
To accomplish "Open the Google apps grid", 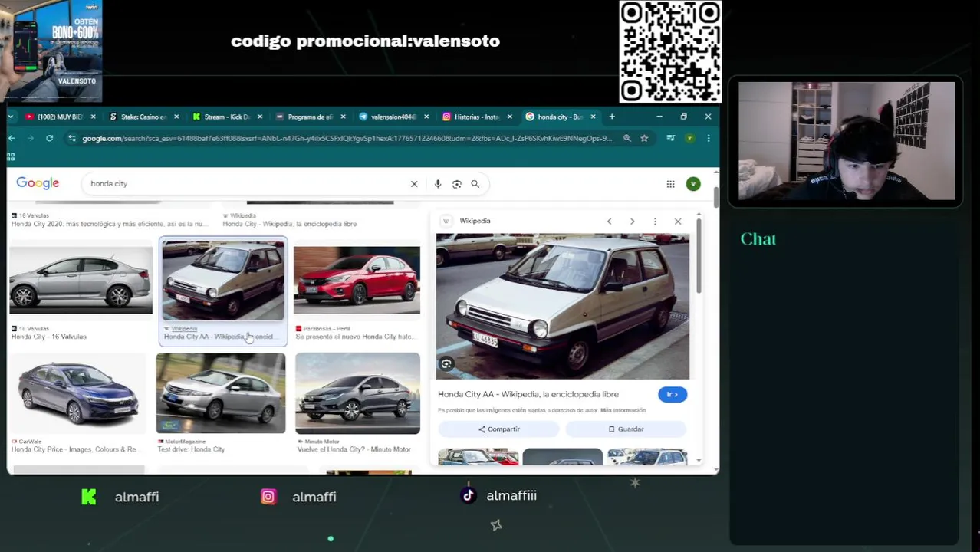I will 671,184.
